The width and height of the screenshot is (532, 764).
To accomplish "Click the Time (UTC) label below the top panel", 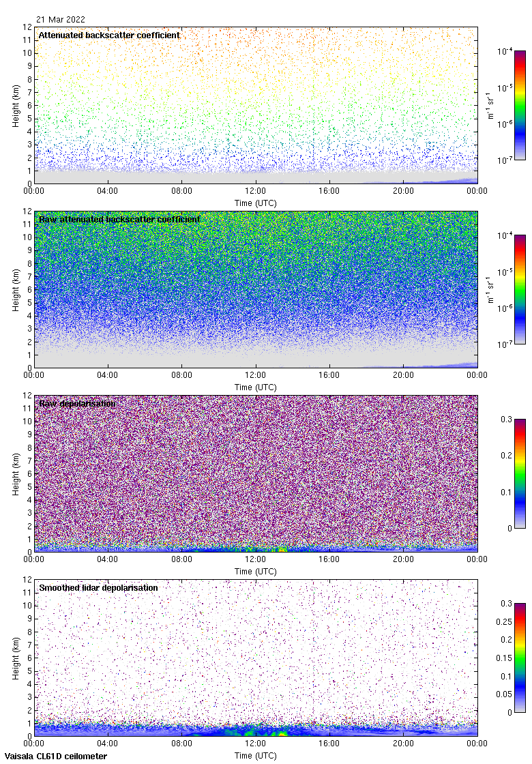I will point(256,203).
